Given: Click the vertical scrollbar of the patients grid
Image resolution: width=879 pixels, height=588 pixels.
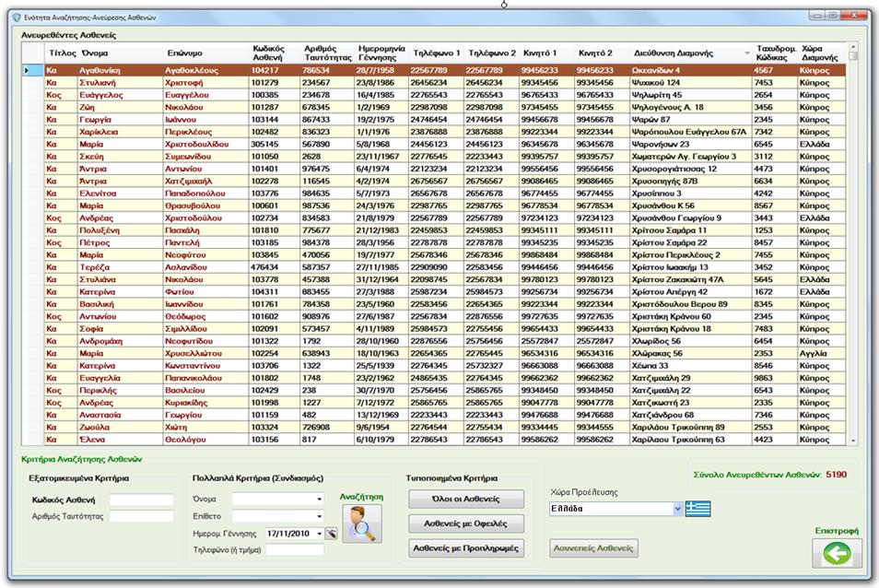Looking at the screenshot, I should 853,249.
